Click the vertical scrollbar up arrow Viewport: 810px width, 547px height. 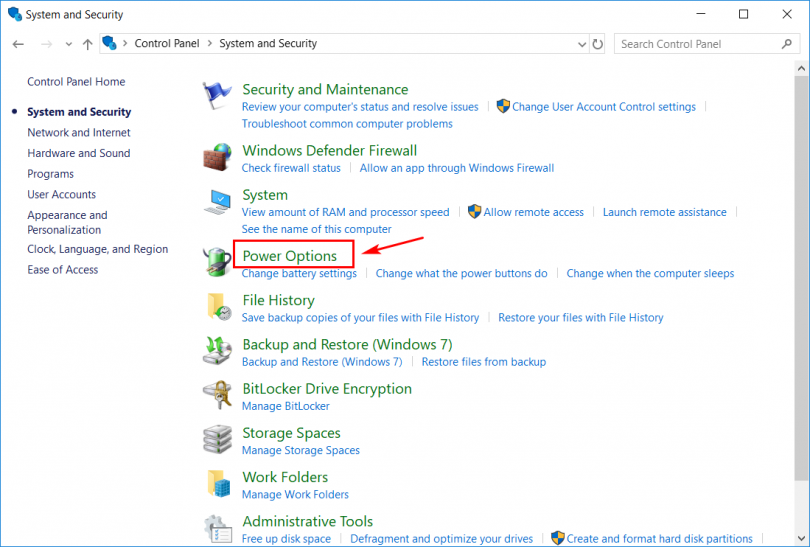pyautogui.click(x=801, y=68)
